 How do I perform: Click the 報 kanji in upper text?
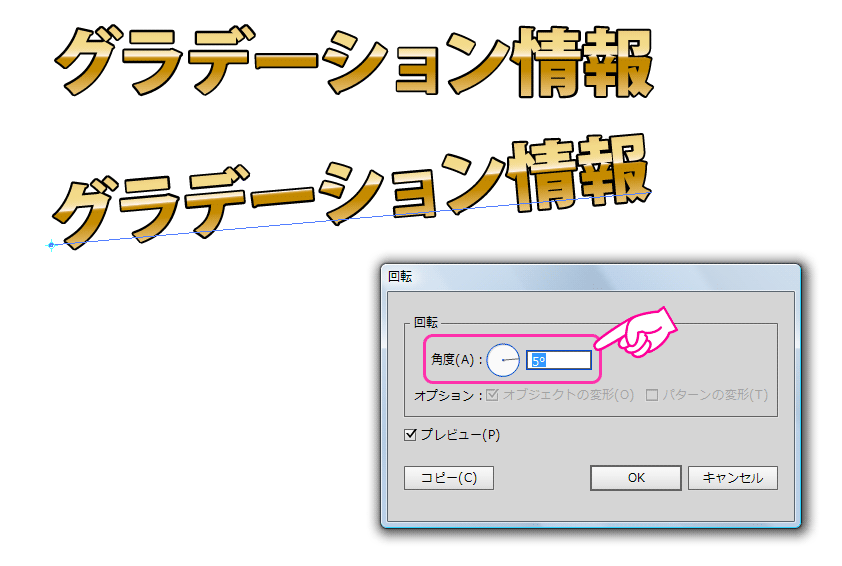tap(619, 62)
